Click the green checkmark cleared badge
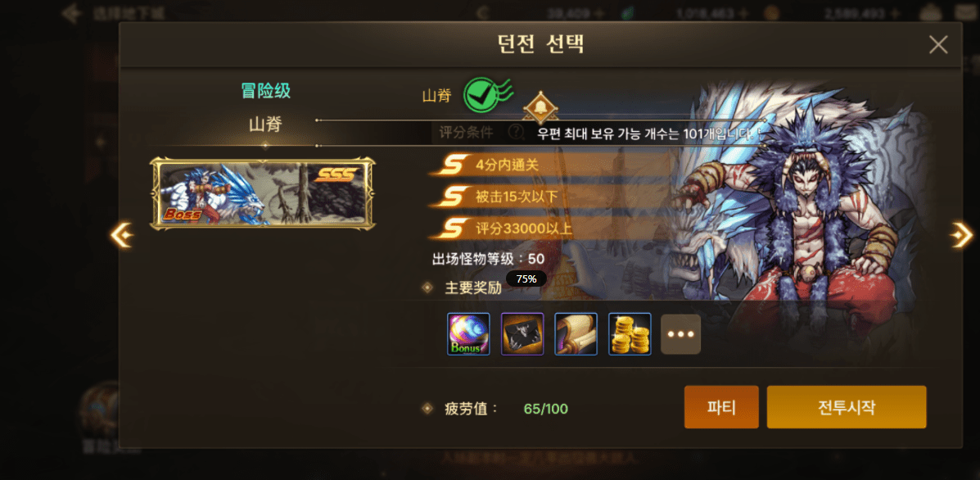Viewport: 980px width, 480px height. (x=487, y=95)
